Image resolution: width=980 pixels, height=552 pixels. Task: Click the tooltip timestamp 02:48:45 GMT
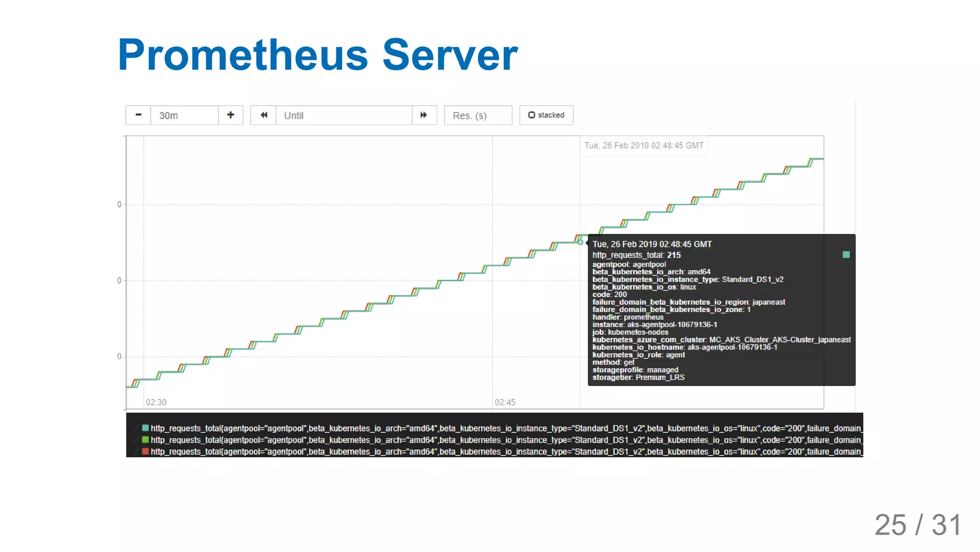pos(652,244)
